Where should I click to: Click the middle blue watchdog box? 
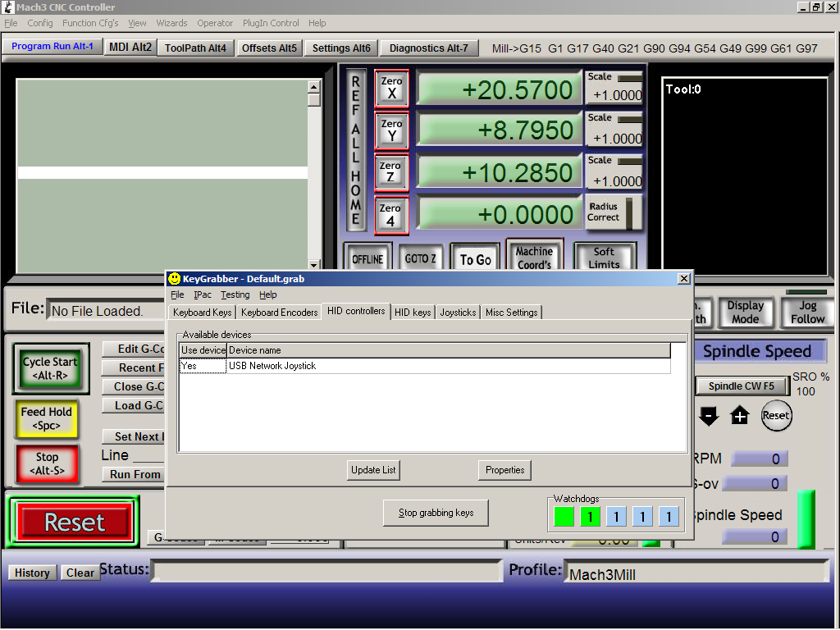pyautogui.click(x=642, y=517)
